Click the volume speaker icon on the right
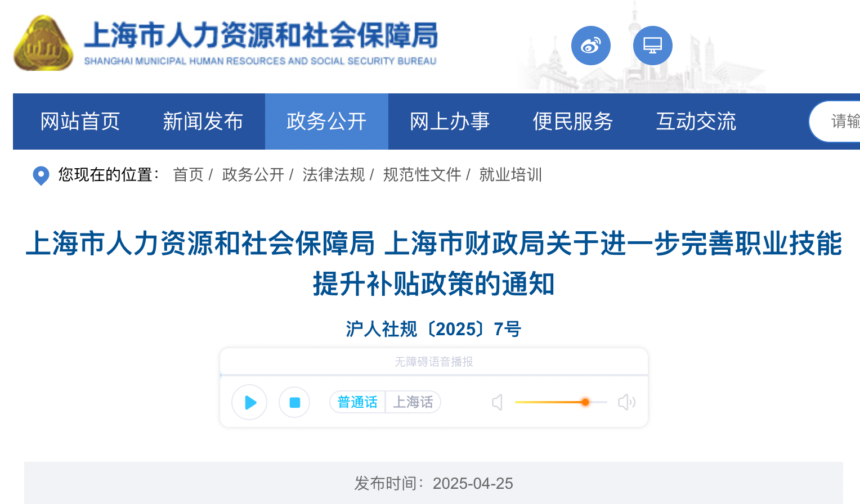This screenshot has height=504, width=860. click(x=626, y=402)
